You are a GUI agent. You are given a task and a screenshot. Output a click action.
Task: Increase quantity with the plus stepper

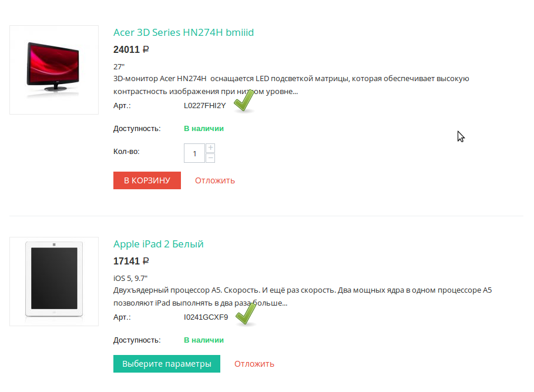pos(210,148)
